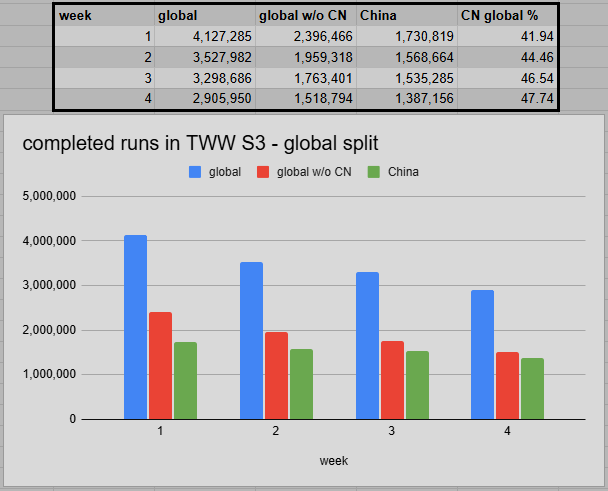Select the 'CN global %' header cell
The image size is (608, 491).
(x=507, y=16)
